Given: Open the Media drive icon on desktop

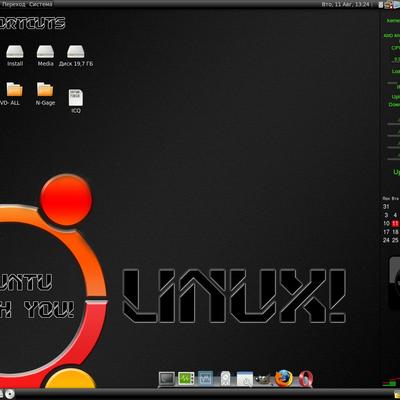Looking at the screenshot, I should click(45, 56).
